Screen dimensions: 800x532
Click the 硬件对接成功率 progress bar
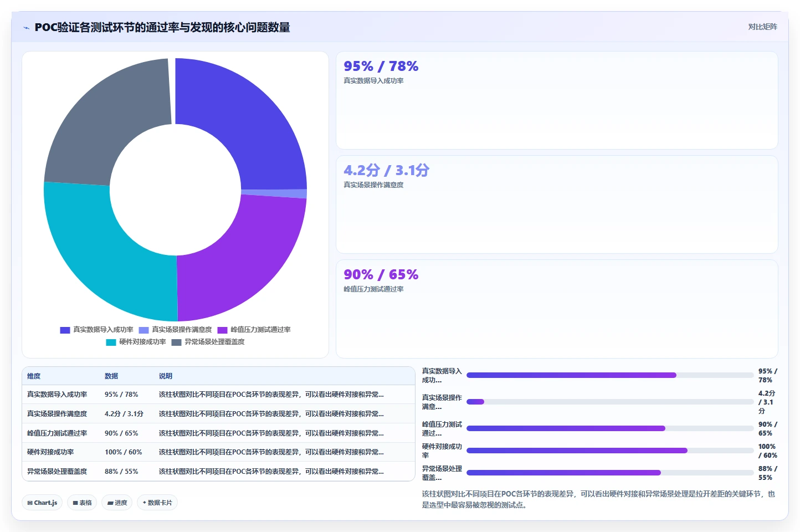pos(610,451)
